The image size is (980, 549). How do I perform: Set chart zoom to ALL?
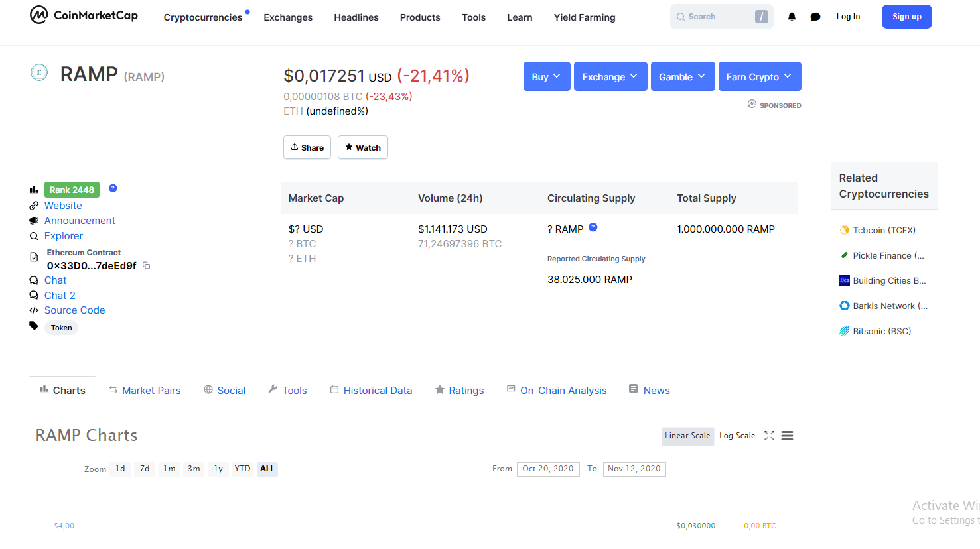pyautogui.click(x=267, y=469)
